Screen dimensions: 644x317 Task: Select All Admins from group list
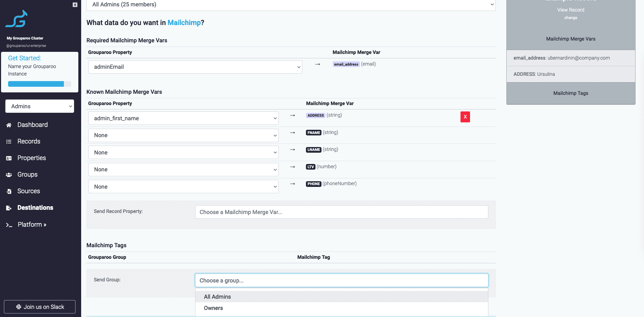342,297
